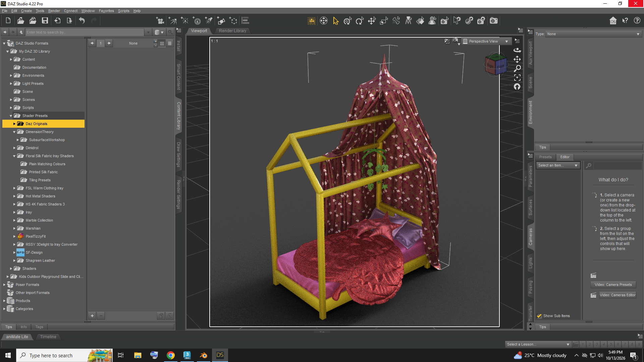Click the Save scene disk icon

click(x=45, y=21)
